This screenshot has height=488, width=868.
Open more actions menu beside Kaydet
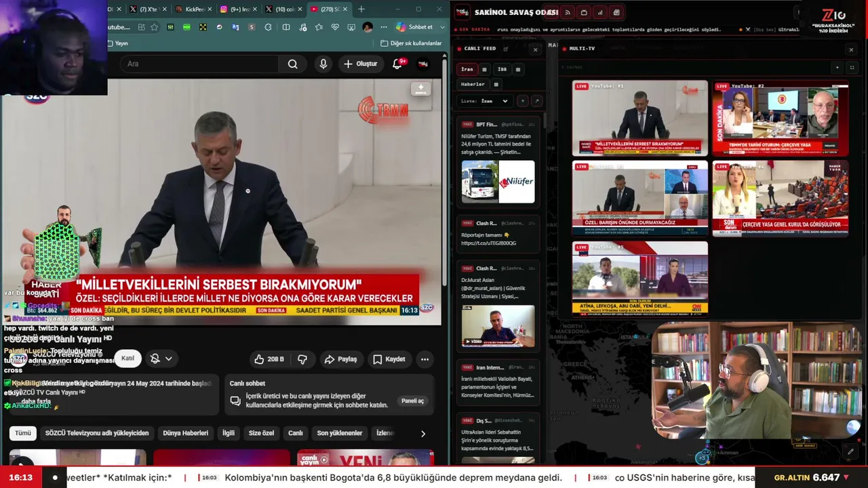[x=425, y=359]
